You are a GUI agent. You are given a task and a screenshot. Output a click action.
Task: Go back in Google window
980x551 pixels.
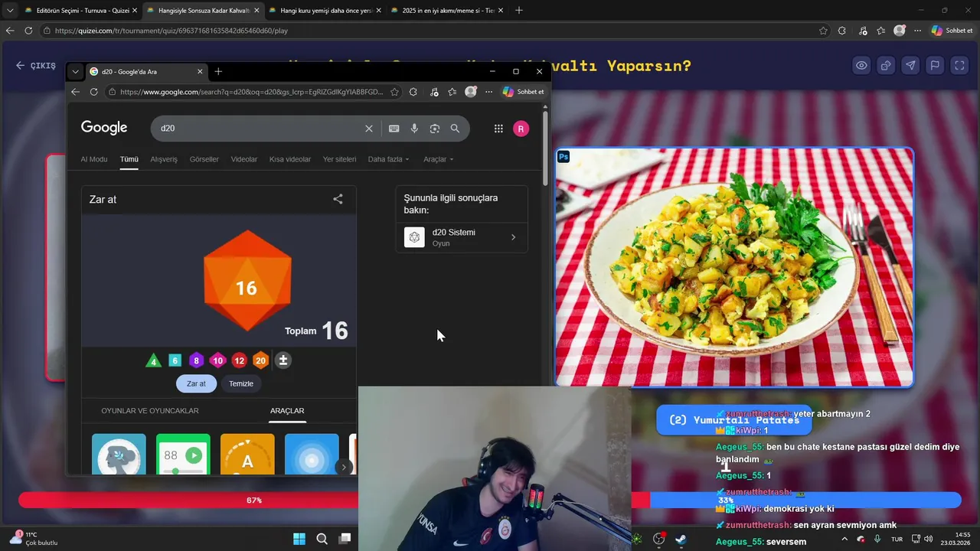point(75,92)
